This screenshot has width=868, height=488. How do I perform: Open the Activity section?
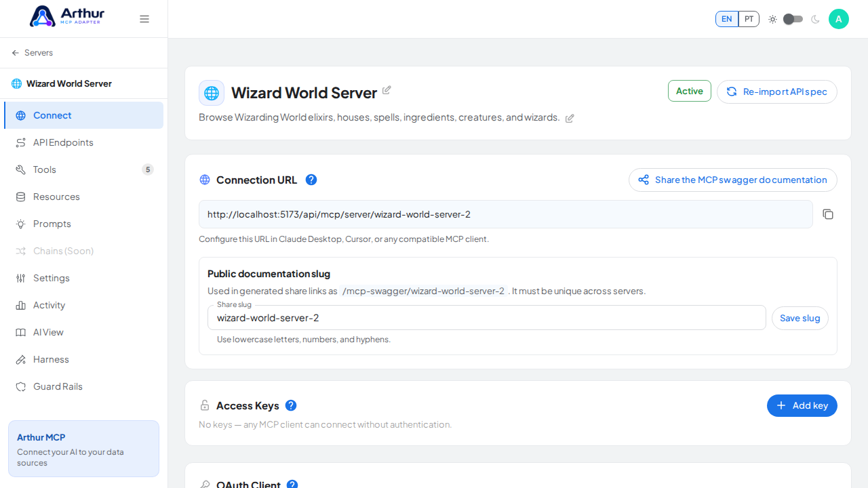click(84, 305)
